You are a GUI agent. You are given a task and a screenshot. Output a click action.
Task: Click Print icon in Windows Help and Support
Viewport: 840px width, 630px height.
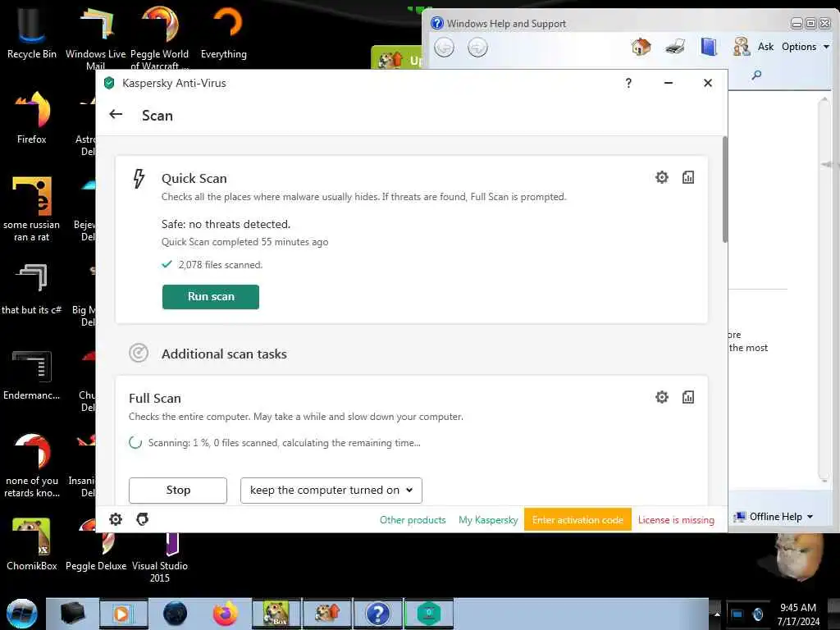(675, 47)
